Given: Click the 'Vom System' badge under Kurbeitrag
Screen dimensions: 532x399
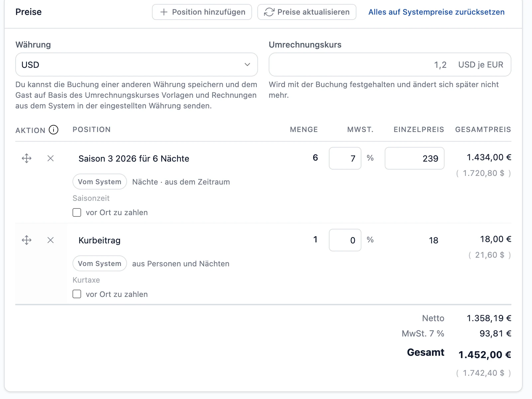Looking at the screenshot, I should click(100, 263).
